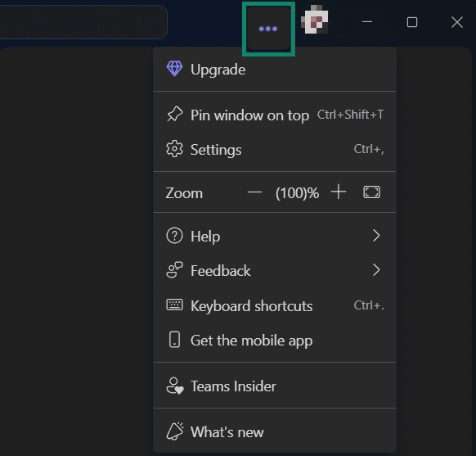Image resolution: width=476 pixels, height=456 pixels.
Task: Click the Ctrl+. shortcut hint
Action: click(x=369, y=305)
